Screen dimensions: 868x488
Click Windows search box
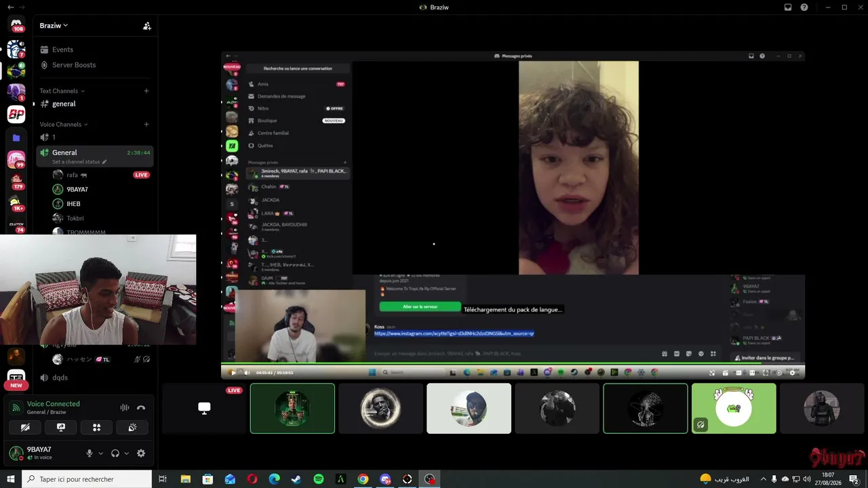point(87,479)
